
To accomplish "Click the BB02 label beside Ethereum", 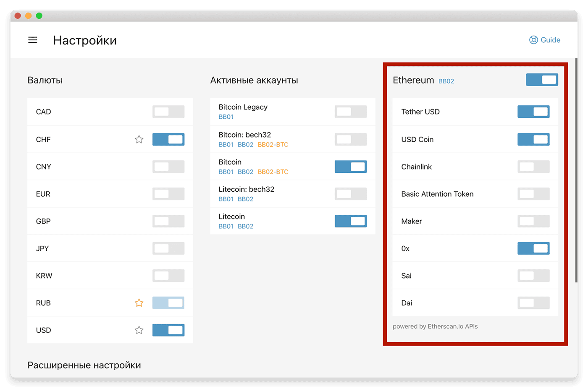I will [446, 81].
